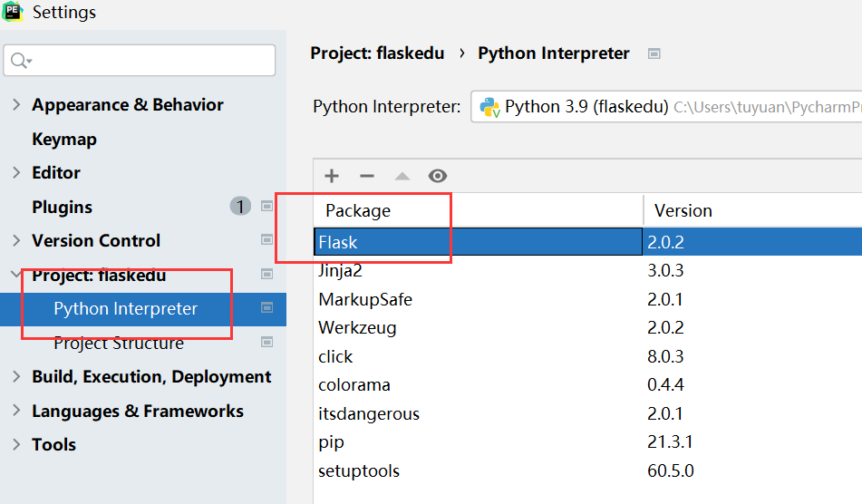The image size is (862, 504).
Task: Toggle show early releases eye icon
Action: click(x=438, y=176)
